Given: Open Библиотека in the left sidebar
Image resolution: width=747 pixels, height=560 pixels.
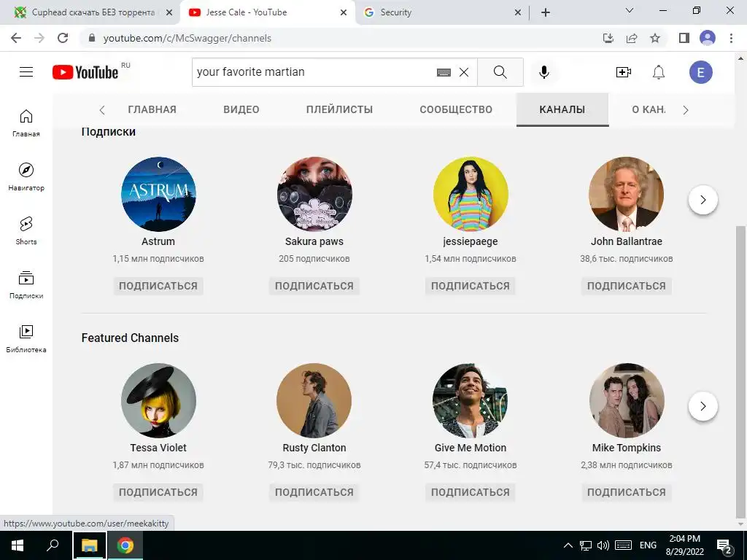Looking at the screenshot, I should point(26,338).
